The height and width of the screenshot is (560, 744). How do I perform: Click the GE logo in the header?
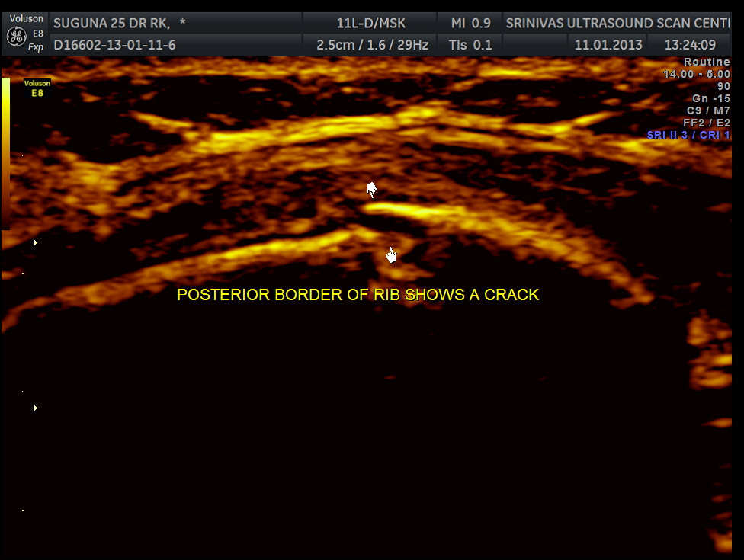click(x=16, y=36)
